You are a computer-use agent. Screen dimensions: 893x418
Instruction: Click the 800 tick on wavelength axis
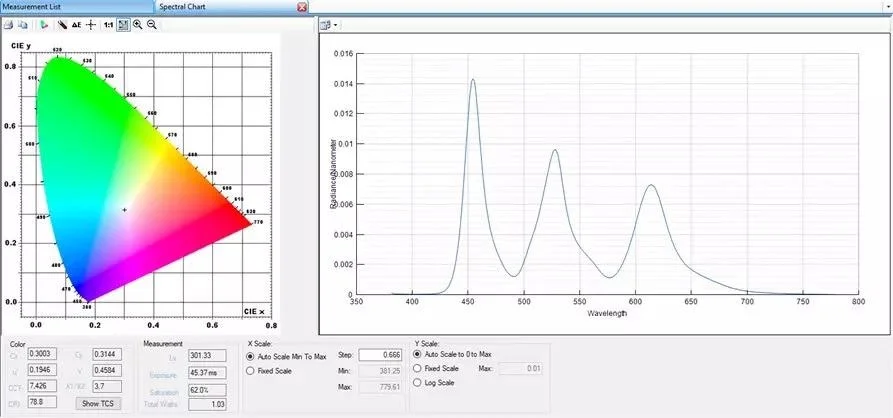tap(858, 302)
